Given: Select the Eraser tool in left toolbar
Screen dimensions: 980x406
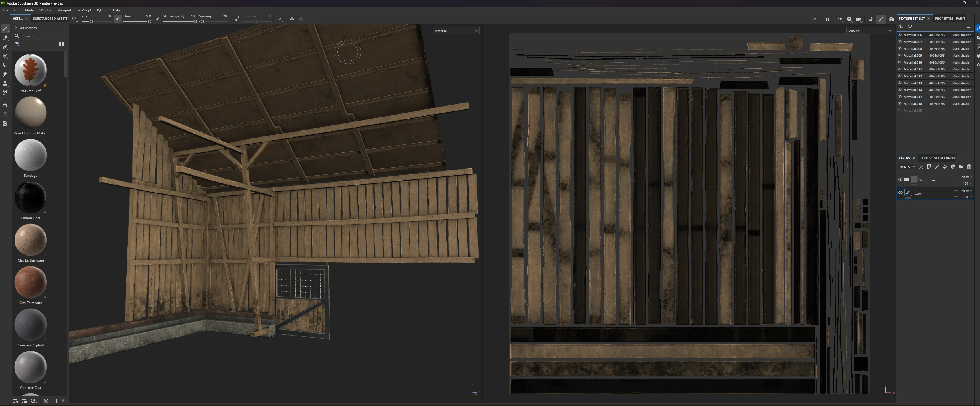Looking at the screenshot, I should tap(5, 38).
